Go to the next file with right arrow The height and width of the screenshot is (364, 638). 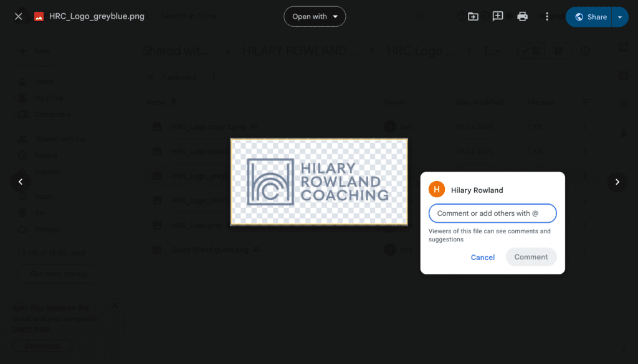(x=617, y=182)
